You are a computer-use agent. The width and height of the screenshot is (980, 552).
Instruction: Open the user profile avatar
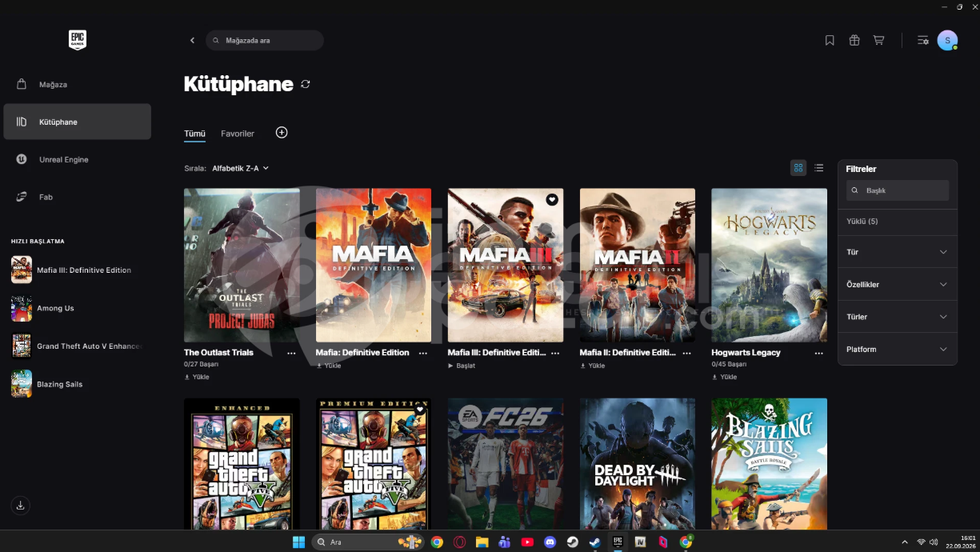pyautogui.click(x=947, y=40)
